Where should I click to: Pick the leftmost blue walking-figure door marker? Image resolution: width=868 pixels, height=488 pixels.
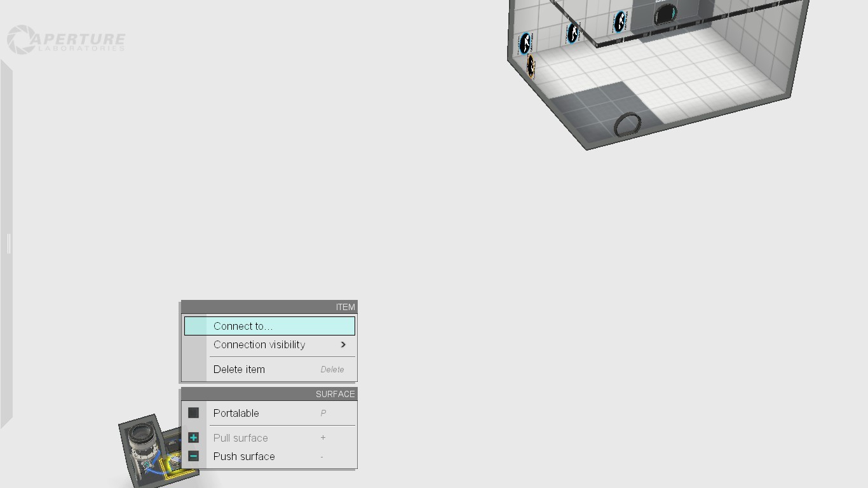coord(525,44)
